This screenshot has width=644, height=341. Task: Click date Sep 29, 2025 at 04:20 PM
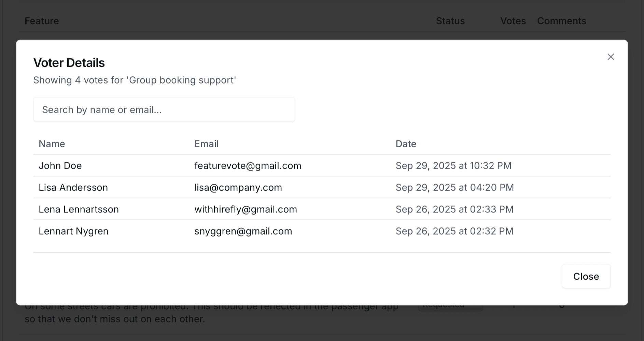455,188
